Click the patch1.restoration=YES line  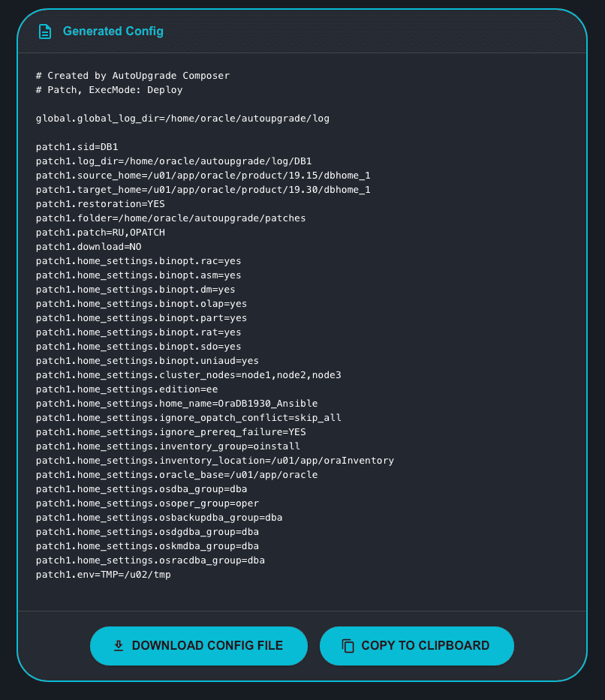click(x=101, y=204)
